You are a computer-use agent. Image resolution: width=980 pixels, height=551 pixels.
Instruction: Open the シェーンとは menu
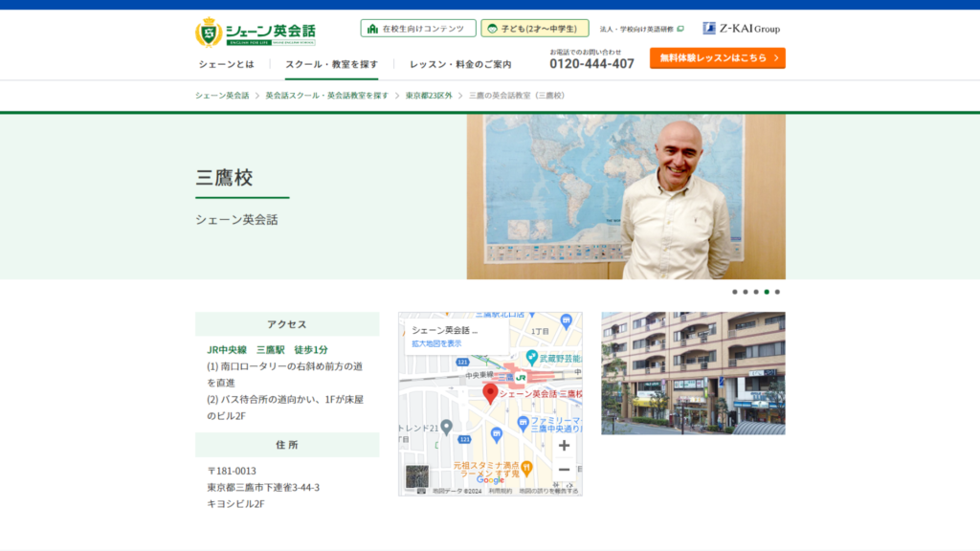click(x=226, y=64)
